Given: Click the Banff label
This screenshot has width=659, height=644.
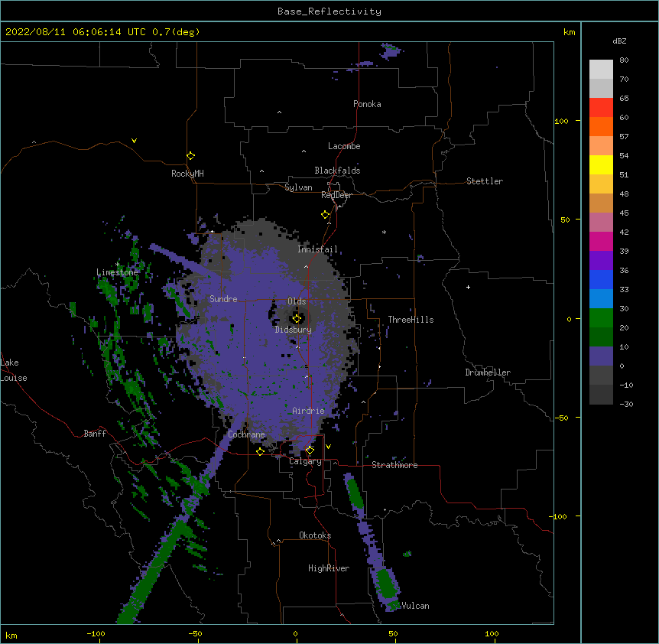Looking at the screenshot, I should [x=95, y=434].
